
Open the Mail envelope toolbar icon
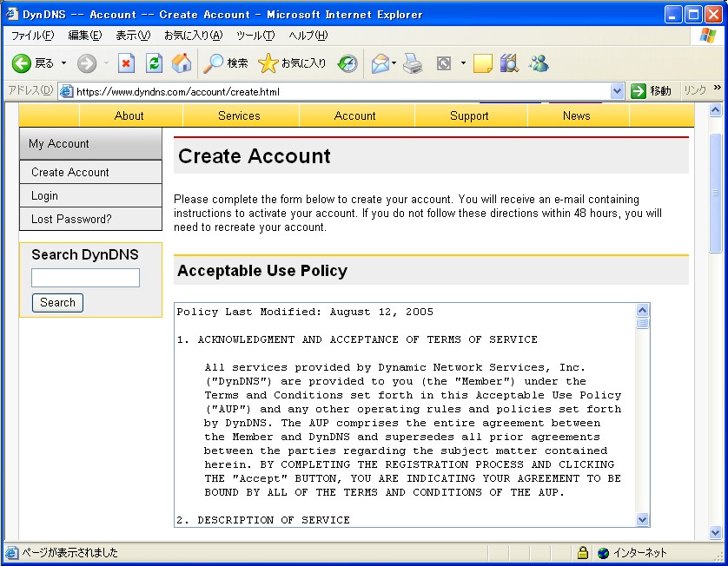point(381,63)
